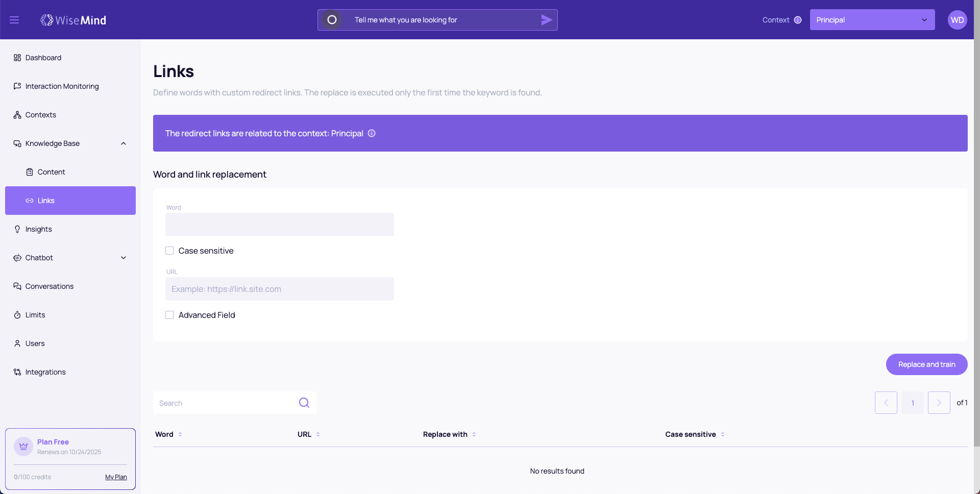Collapse the Knowledge Base section
The image size is (980, 494).
pyautogui.click(x=124, y=143)
